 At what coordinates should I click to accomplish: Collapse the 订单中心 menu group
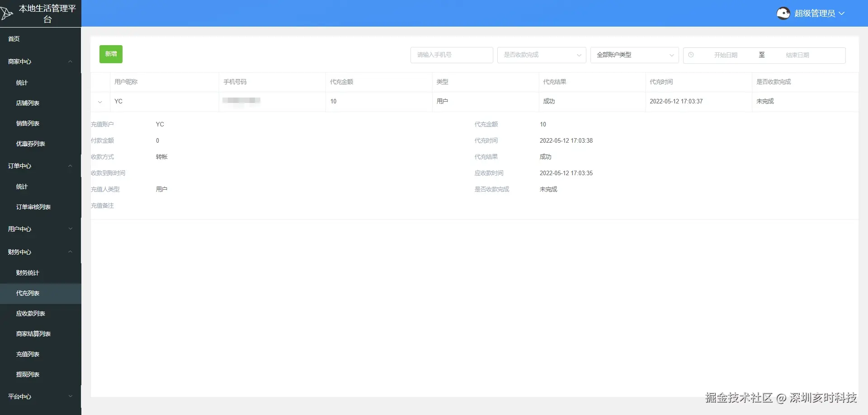(70, 166)
